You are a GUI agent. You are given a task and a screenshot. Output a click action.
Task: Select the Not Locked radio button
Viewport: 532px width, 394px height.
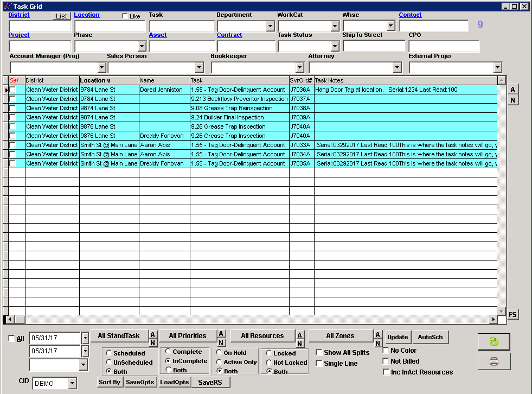pyautogui.click(x=269, y=362)
